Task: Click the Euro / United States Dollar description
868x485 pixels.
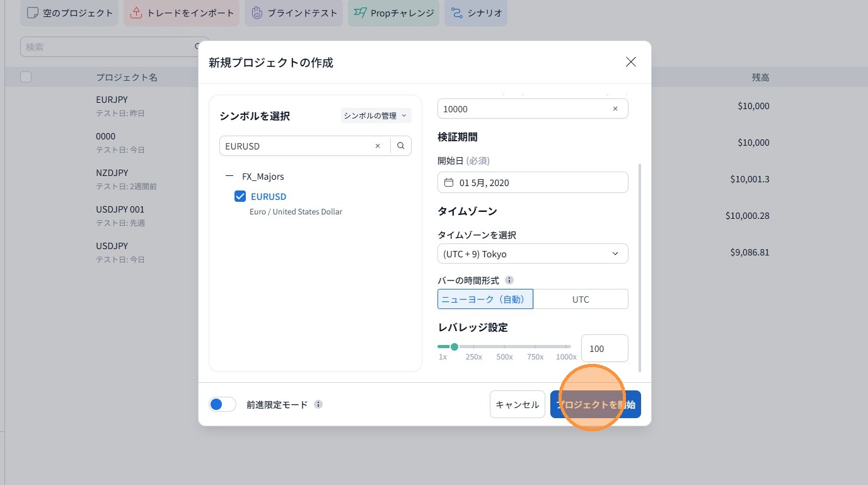Action: click(296, 212)
